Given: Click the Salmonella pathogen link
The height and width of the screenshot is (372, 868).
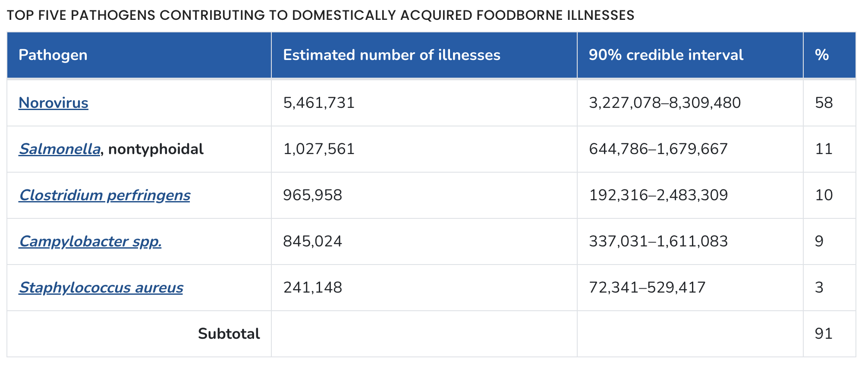Looking at the screenshot, I should tap(60, 149).
